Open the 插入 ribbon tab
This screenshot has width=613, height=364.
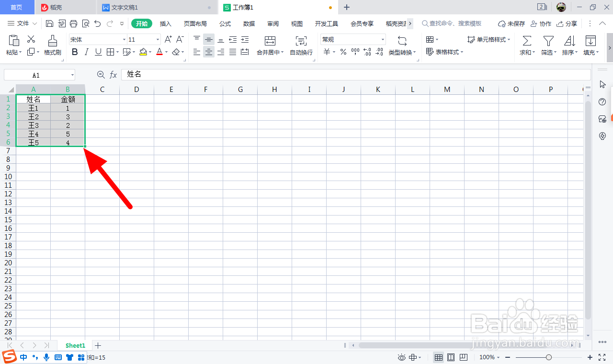(x=166, y=23)
